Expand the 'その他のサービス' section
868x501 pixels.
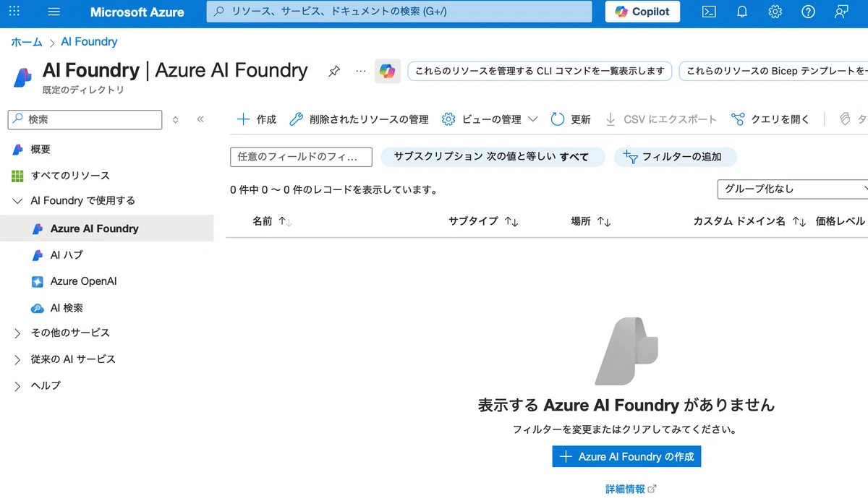tap(18, 333)
